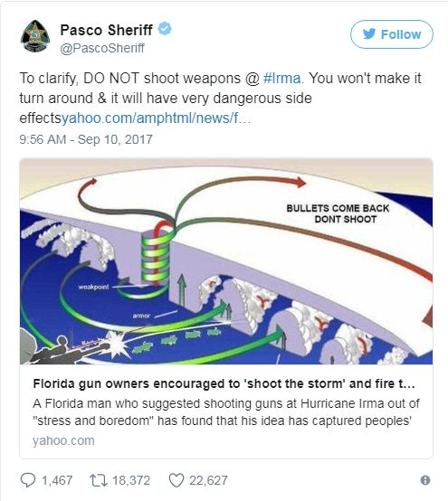
Task: Click the article description about Florida man
Action: (225, 412)
